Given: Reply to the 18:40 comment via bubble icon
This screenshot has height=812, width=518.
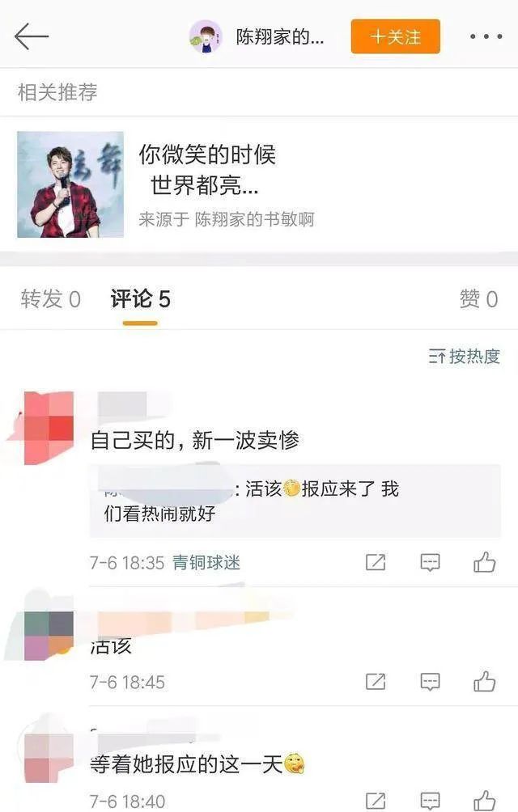Looking at the screenshot, I should pyautogui.click(x=430, y=801).
